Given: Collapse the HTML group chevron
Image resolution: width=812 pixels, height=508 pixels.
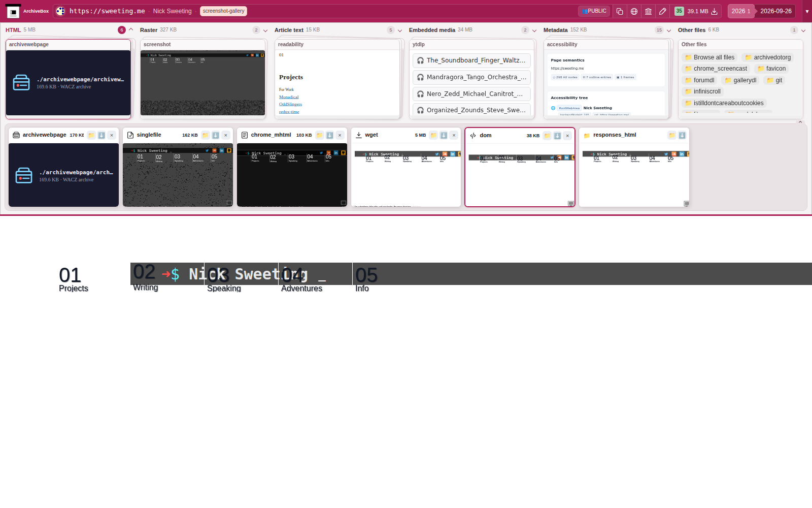Looking at the screenshot, I should coord(131,29).
